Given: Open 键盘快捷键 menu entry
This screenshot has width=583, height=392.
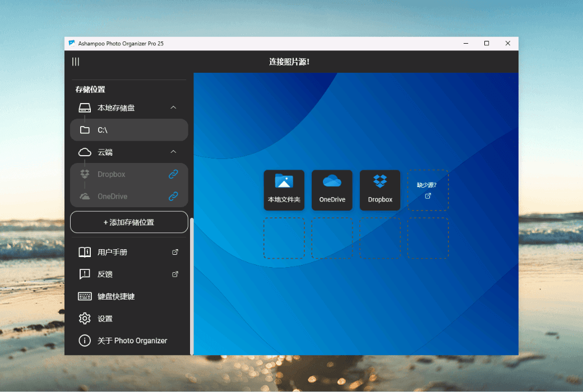Looking at the screenshot, I should (x=129, y=296).
